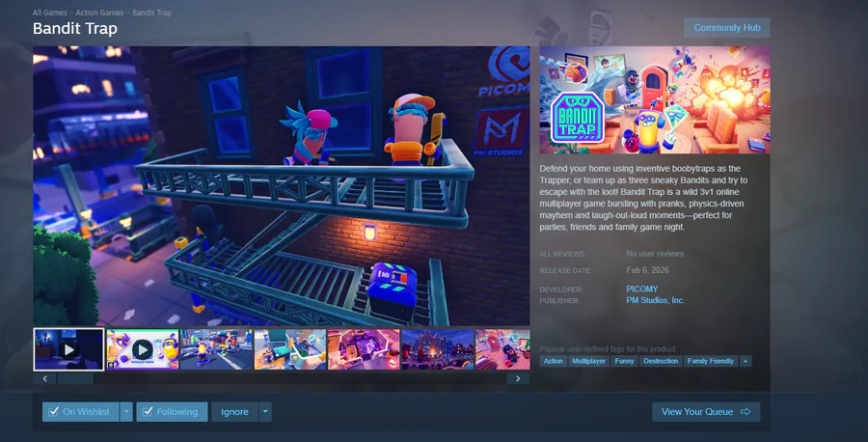Screen dimensions: 868x442
Task: Play the first trailer video thumbnail
Action: tap(68, 349)
